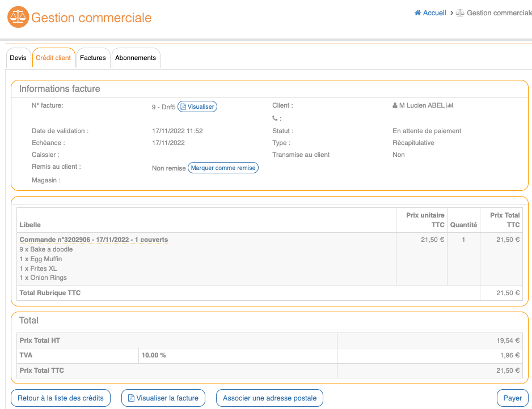
Task: Click Retour à la liste des crédits
Action: (x=61, y=398)
